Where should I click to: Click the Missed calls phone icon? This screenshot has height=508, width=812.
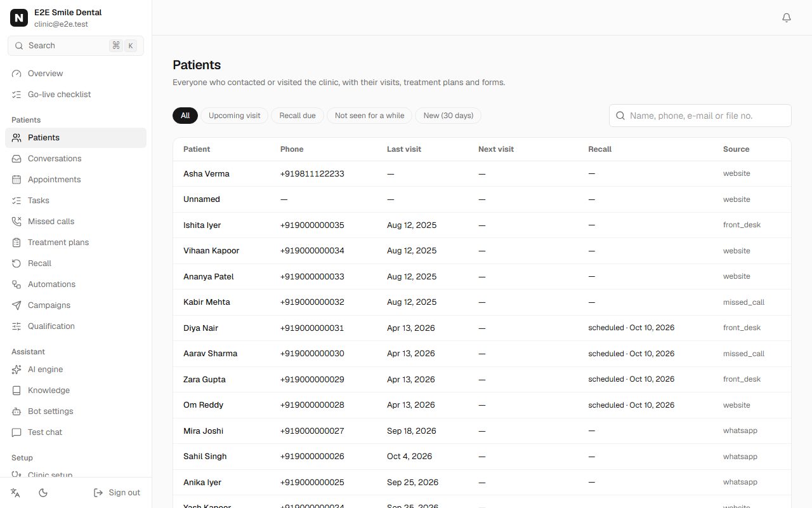[16, 222]
